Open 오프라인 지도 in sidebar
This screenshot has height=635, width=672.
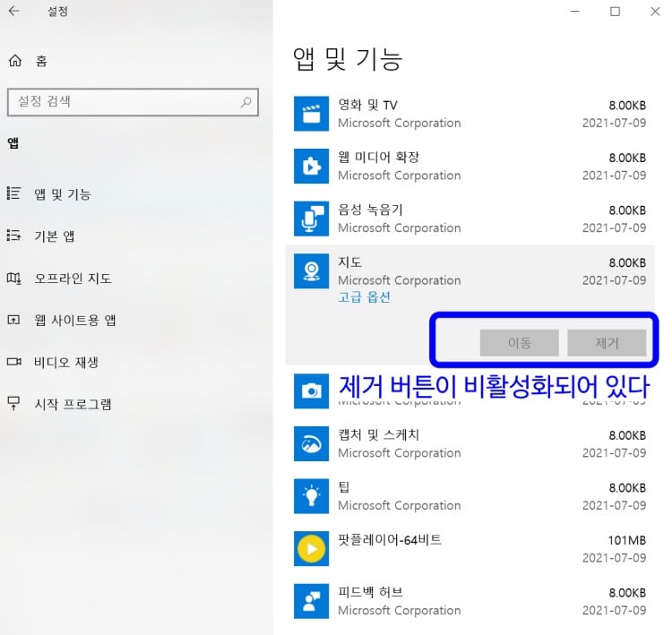click(73, 279)
